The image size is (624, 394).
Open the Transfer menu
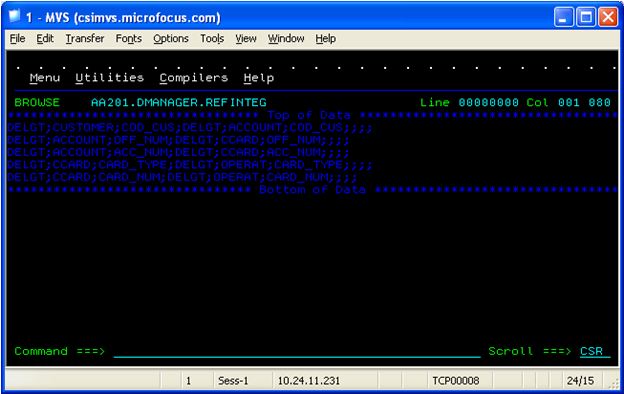85,39
